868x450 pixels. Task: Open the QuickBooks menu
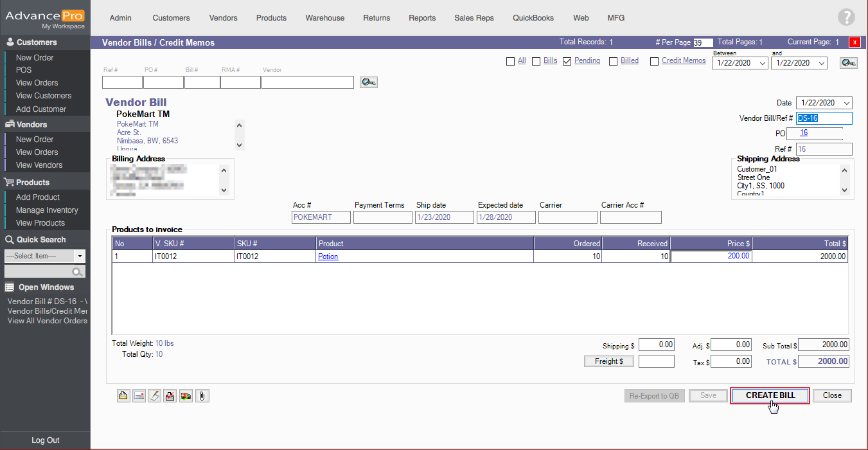click(x=533, y=18)
